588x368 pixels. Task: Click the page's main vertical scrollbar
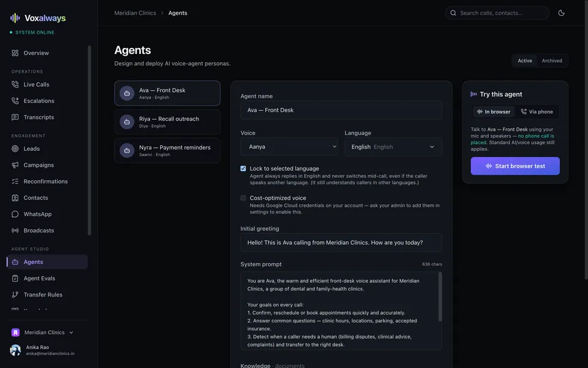(x=586, y=140)
